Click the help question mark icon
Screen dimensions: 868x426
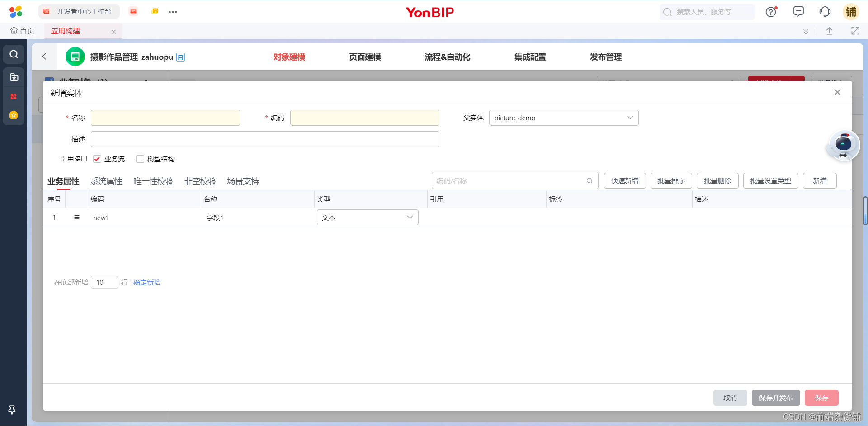tap(771, 12)
